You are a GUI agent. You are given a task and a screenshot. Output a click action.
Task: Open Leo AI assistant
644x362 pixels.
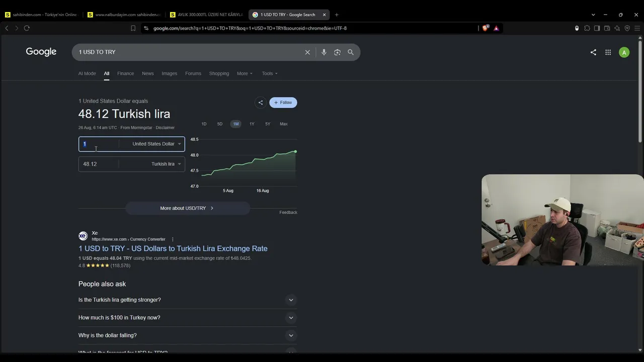(617, 28)
